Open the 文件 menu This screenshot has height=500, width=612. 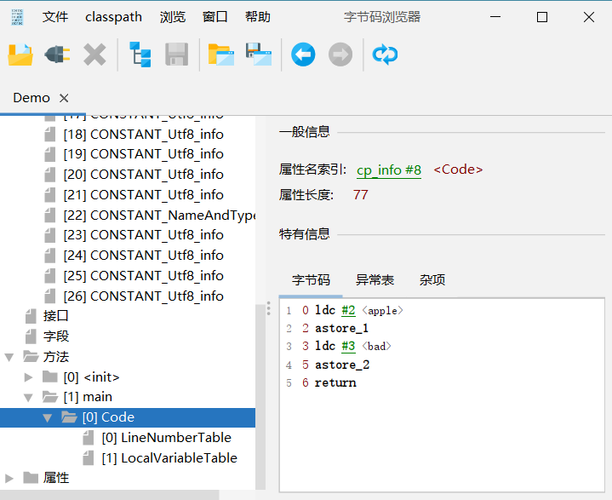56,17
